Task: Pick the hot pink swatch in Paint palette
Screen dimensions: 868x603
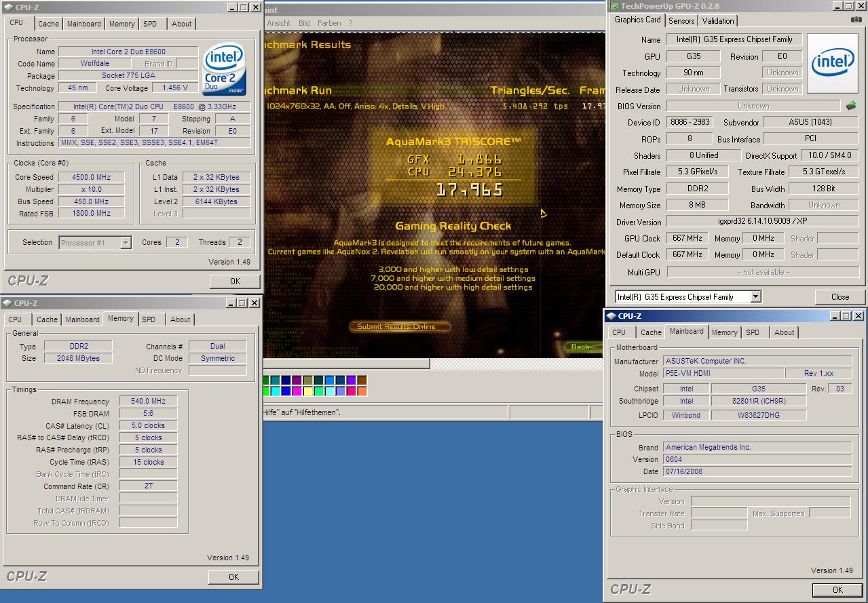Action: (352, 391)
